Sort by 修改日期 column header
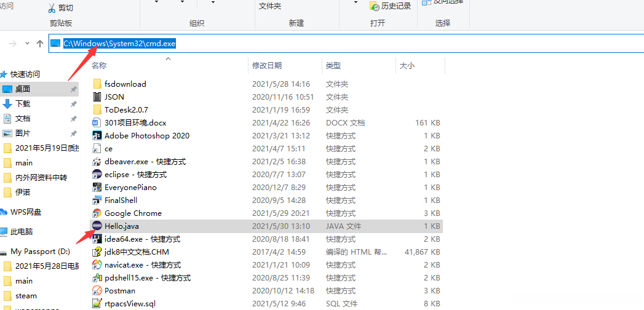Screen dimensions: 644x310 click(x=267, y=65)
